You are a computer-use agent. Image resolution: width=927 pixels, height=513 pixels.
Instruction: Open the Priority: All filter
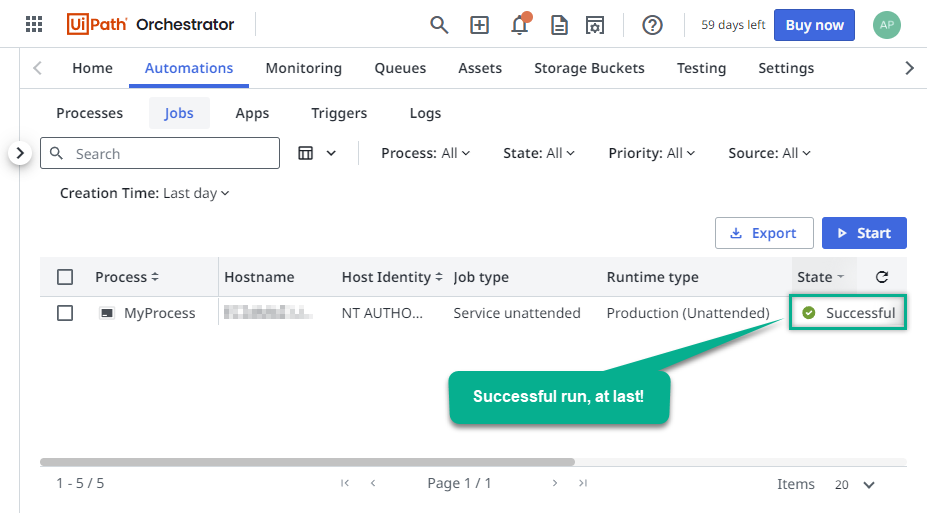[652, 153]
